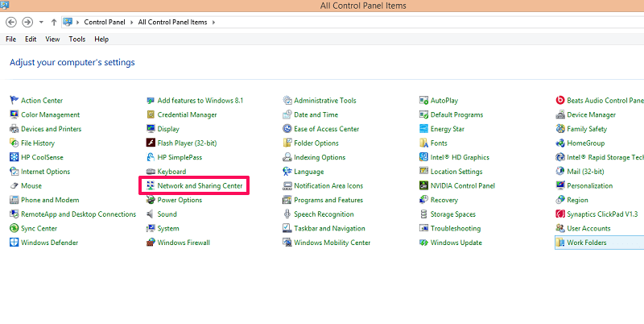Screen dimensions: 644x324
Task: Open RemoteApp and Desktop Connections link
Action: pos(78,214)
